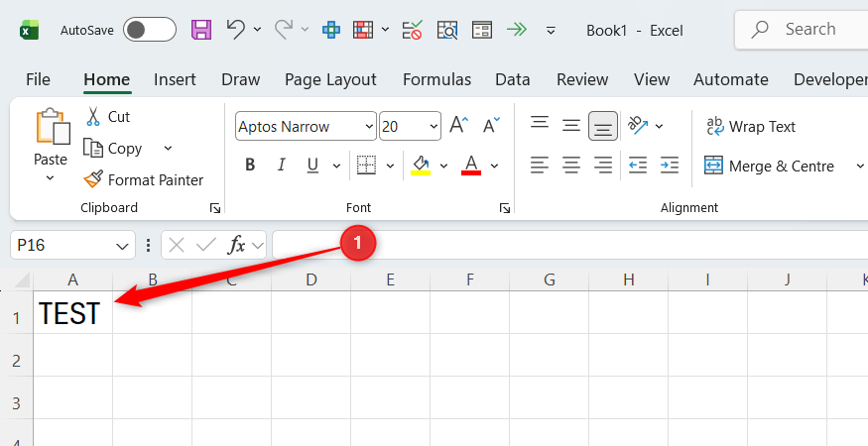Click the green Excel logo icon
Viewport: 868px width, 446px height.
point(30,30)
